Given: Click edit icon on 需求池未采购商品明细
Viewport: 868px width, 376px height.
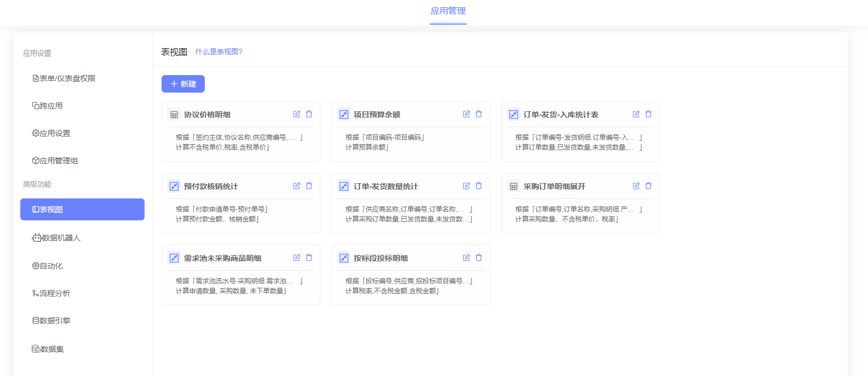Looking at the screenshot, I should click(x=296, y=258).
